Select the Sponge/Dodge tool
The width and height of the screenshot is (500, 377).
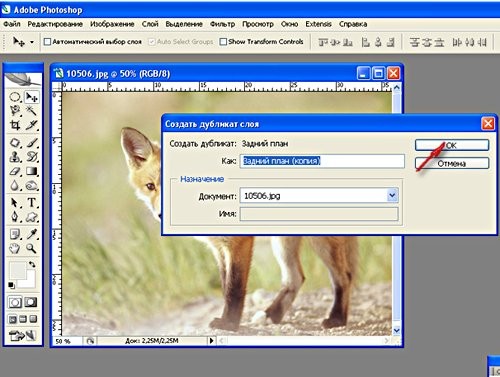pos(32,185)
